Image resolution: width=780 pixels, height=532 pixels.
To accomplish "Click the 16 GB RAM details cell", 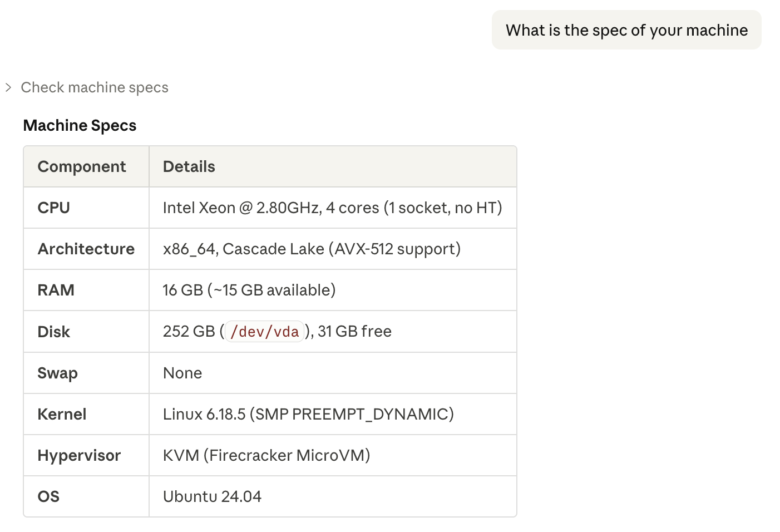I will click(x=249, y=290).
